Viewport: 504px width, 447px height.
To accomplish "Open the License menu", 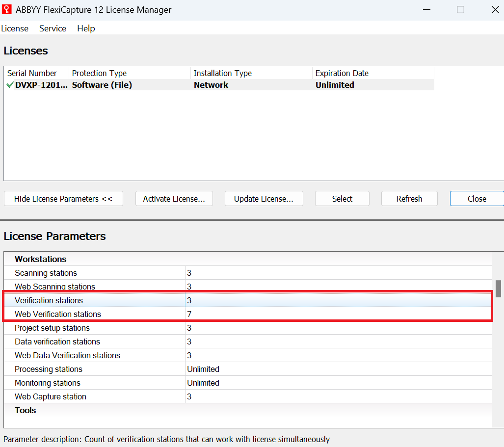I will 15,28.
